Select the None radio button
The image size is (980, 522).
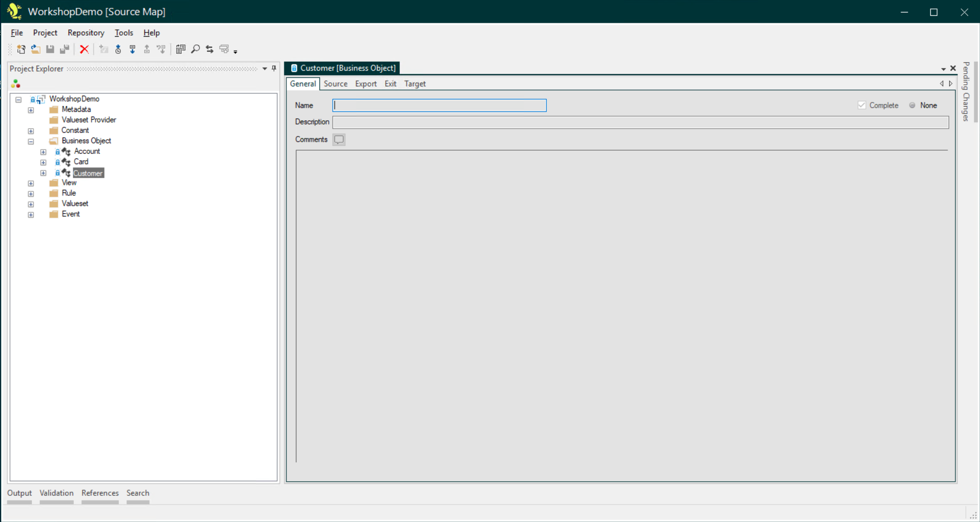pyautogui.click(x=913, y=105)
